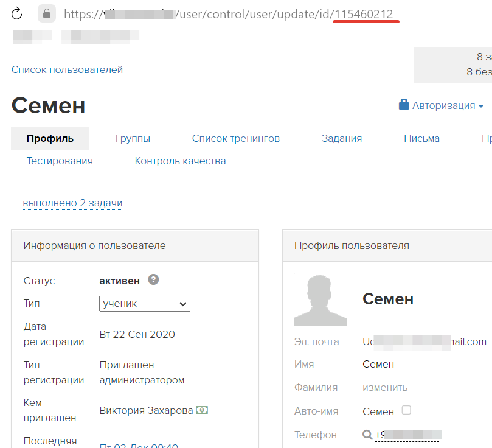Screen dimensions: 492x448
Task: Open the ученик user type dropdown
Action: (x=144, y=303)
